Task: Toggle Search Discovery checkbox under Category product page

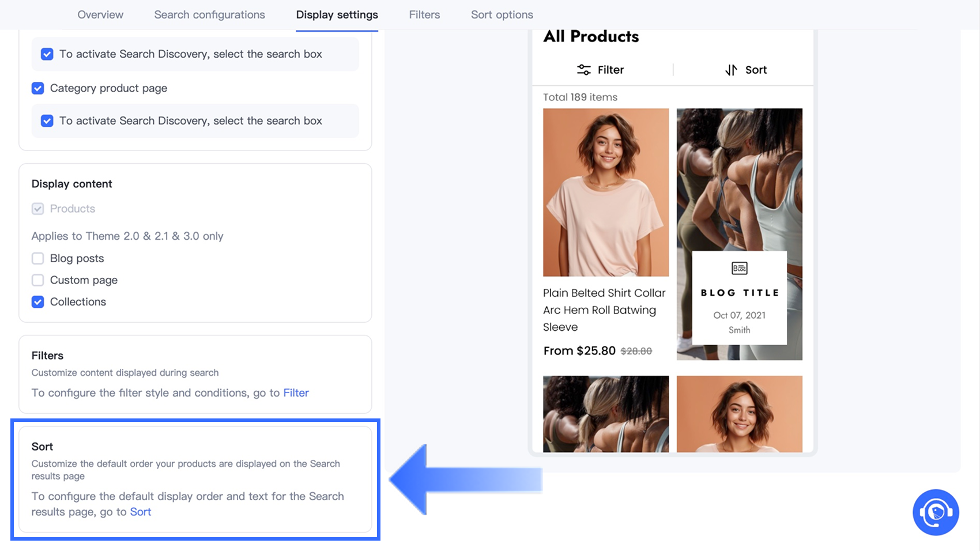Action: (x=47, y=121)
